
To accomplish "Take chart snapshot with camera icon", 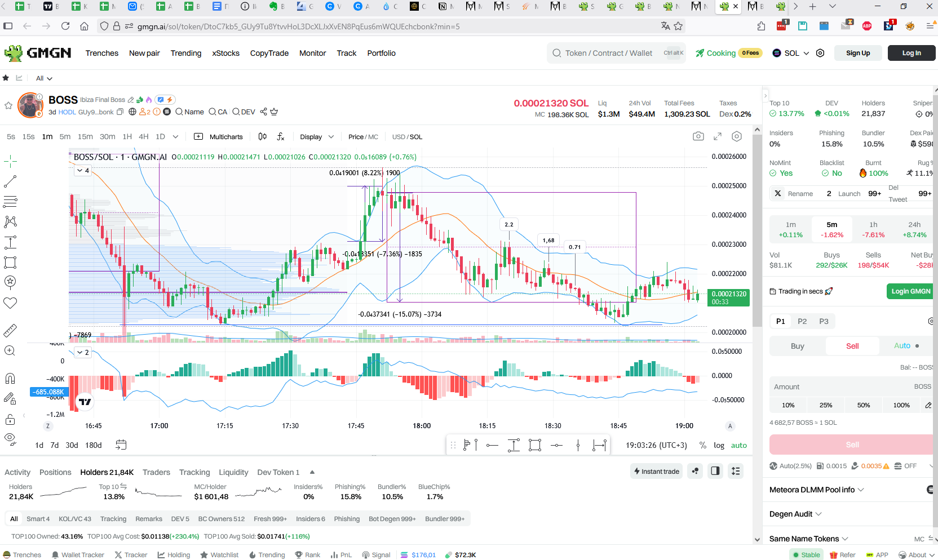I will (x=698, y=136).
